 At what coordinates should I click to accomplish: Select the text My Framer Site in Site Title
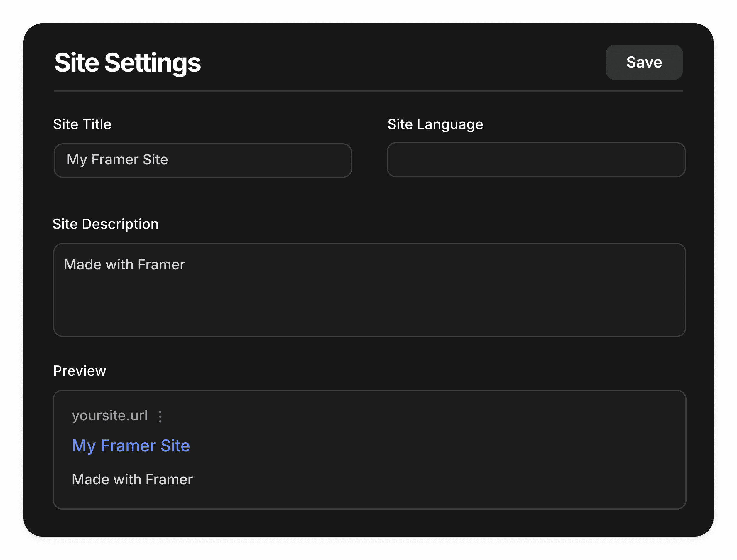(x=117, y=160)
